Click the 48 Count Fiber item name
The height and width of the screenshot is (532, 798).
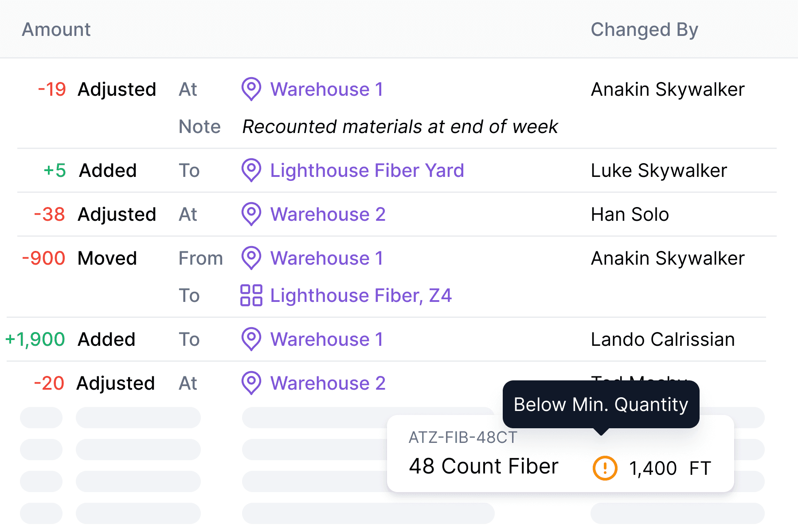pyautogui.click(x=483, y=466)
